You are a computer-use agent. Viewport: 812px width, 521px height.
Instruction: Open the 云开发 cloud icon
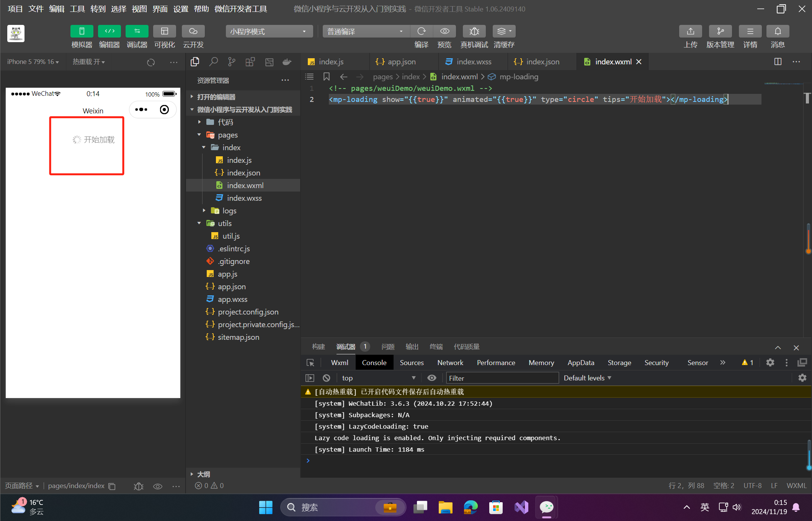coord(193,31)
